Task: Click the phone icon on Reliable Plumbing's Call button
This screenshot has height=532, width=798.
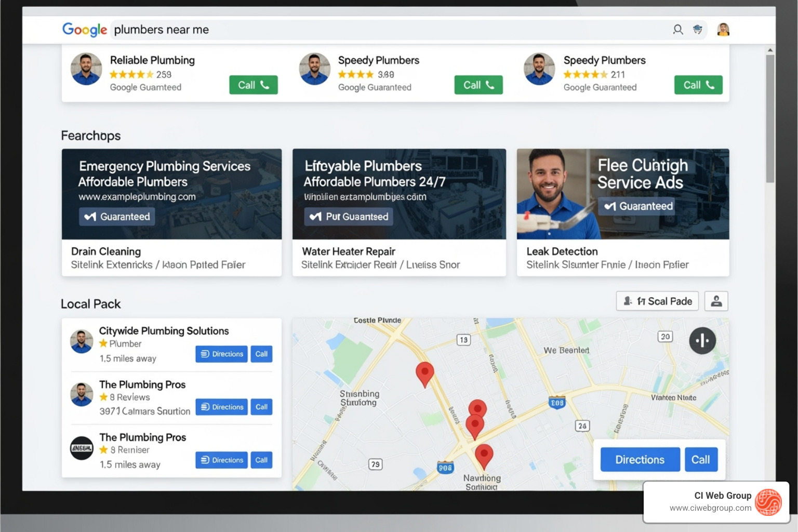Action: pyautogui.click(x=265, y=85)
